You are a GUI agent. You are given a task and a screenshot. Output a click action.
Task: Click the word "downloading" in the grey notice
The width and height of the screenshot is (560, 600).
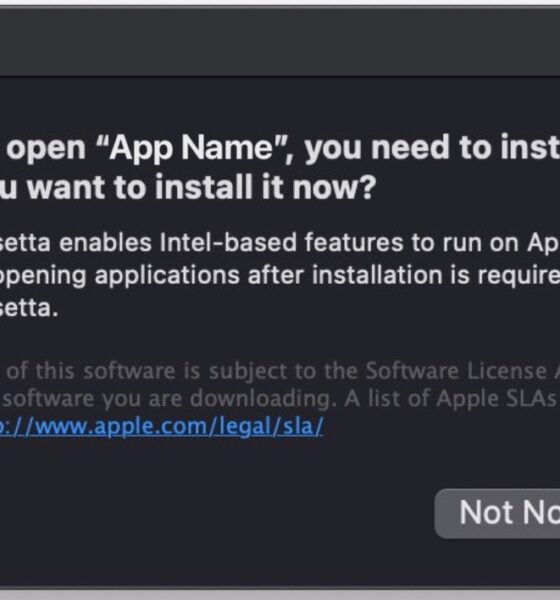pyautogui.click(x=260, y=399)
